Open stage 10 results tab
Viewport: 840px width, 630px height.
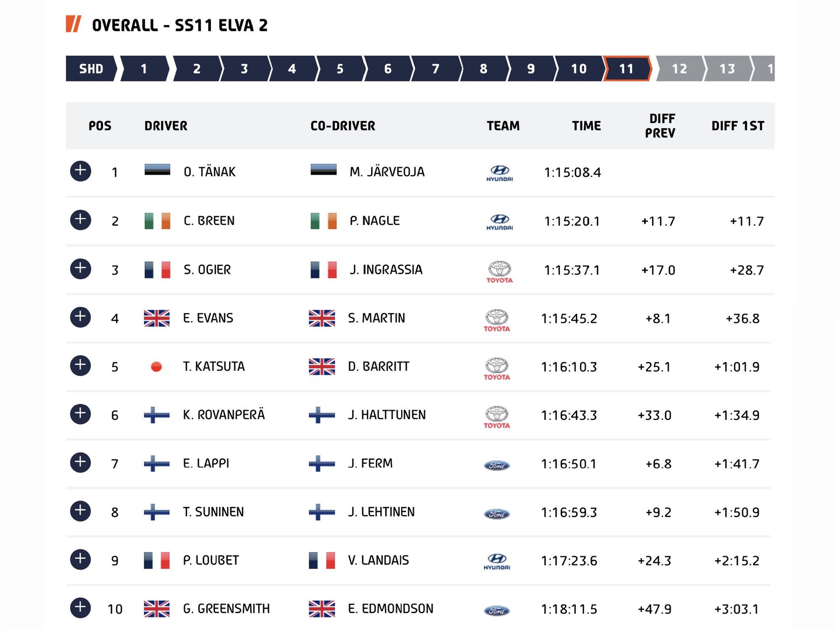pyautogui.click(x=578, y=69)
